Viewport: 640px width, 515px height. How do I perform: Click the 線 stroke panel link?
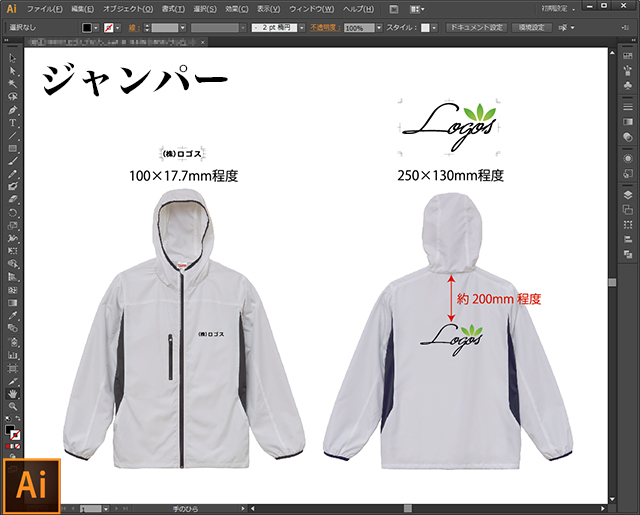coord(133,28)
